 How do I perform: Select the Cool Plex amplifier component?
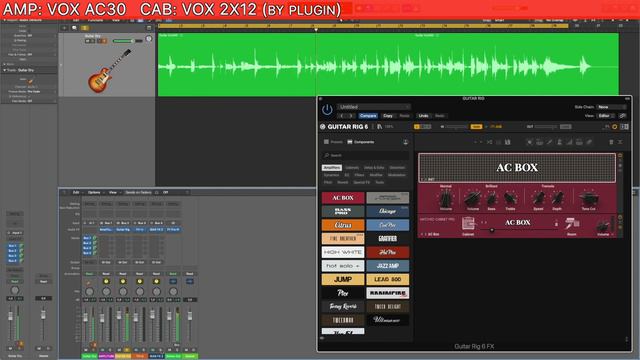tap(387, 225)
